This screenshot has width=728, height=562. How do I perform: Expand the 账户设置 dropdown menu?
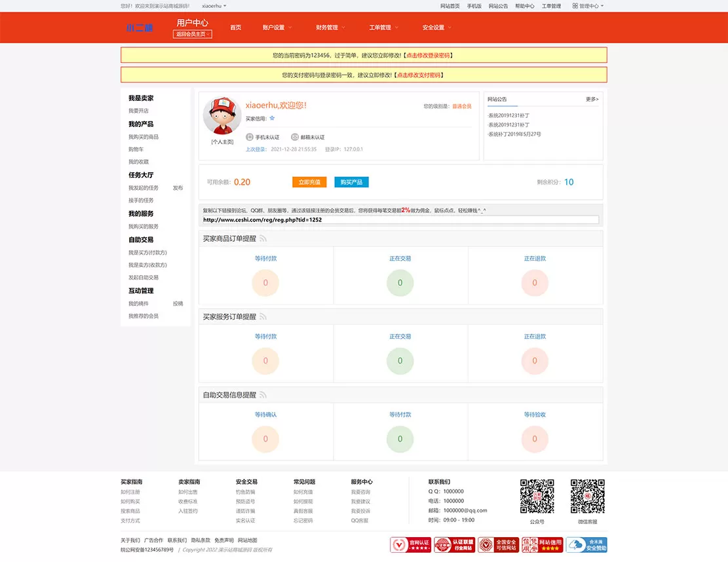pos(277,28)
